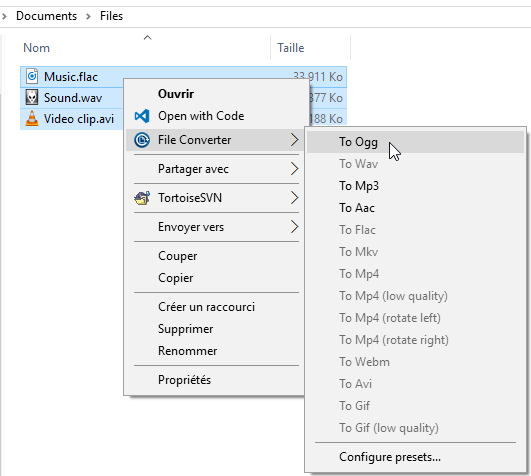Sort by the Taille column header
The width and height of the screenshot is (531, 476).
point(291,48)
